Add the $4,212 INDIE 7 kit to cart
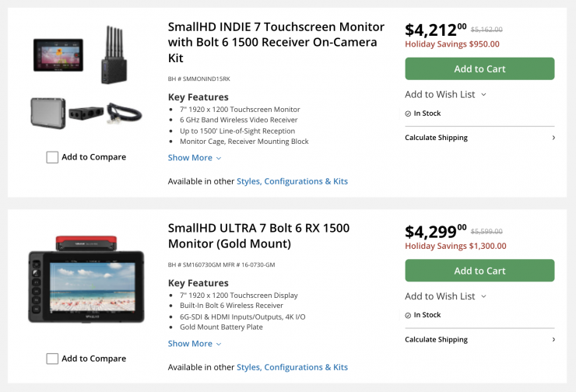Viewport: 576px width, 392px height. point(479,68)
